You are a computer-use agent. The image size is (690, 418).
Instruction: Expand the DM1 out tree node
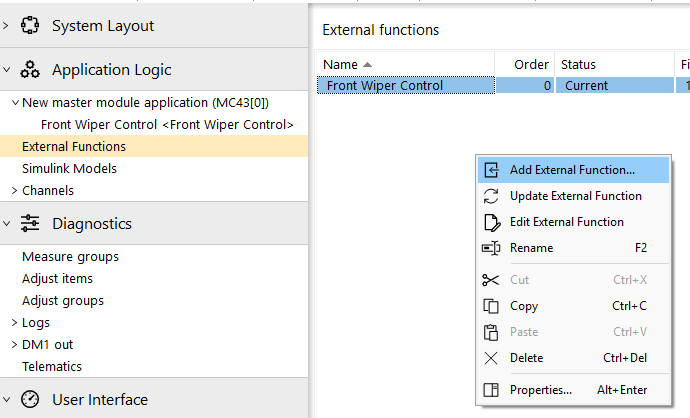pyautogui.click(x=14, y=345)
